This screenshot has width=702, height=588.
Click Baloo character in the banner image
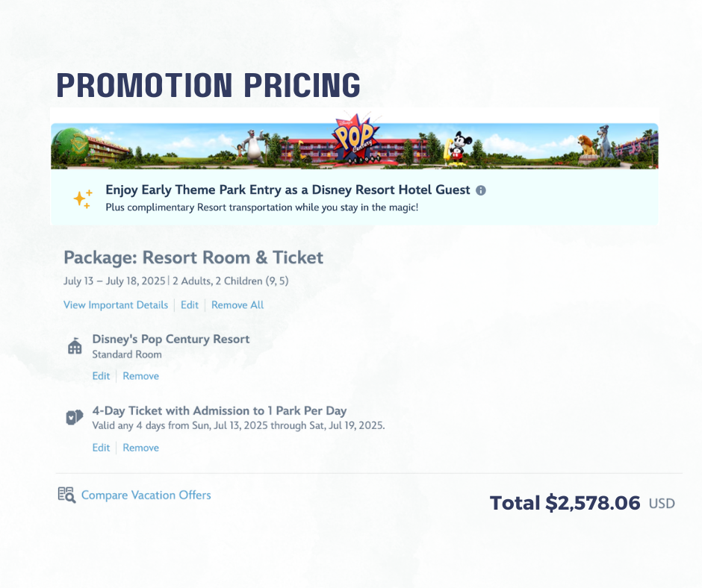coord(255,146)
